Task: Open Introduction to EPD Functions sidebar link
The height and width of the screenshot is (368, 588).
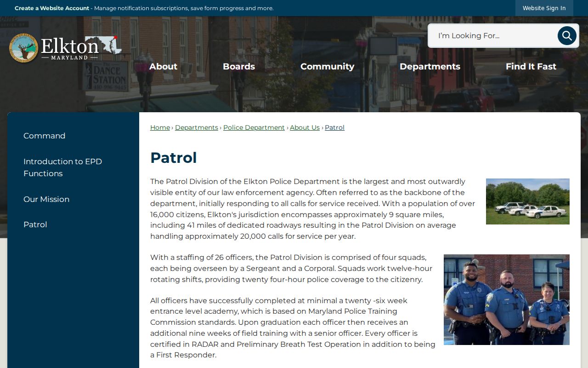Action: [62, 167]
